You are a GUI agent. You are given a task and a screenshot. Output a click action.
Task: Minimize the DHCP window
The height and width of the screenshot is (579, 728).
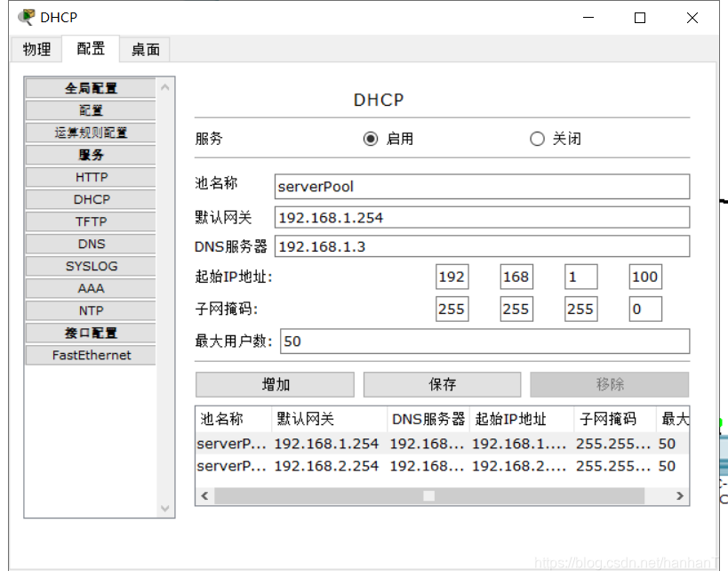[588, 18]
